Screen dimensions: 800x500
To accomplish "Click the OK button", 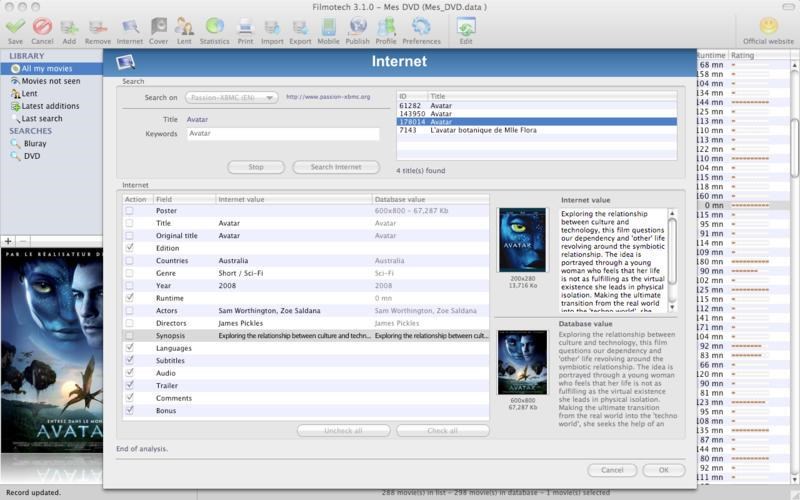I will click(x=663, y=470).
